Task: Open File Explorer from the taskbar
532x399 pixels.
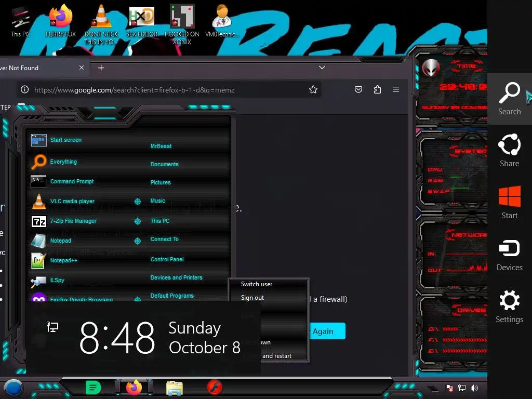Action: (175, 388)
